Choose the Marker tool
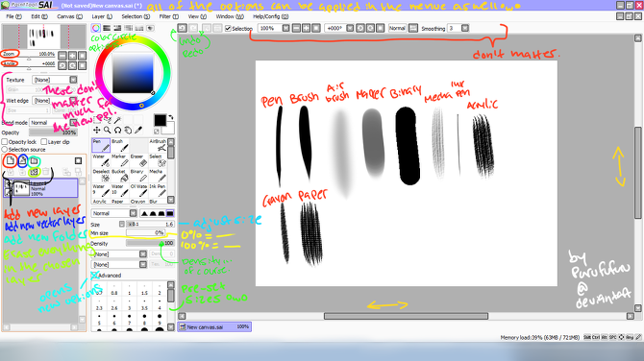The height and width of the screenshot is (361, 644). (x=120, y=160)
